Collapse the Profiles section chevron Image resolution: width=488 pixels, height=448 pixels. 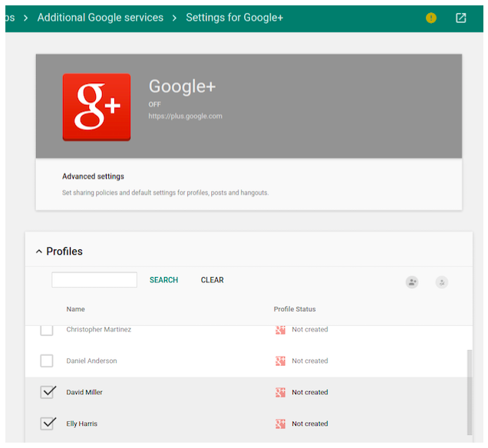[x=39, y=252]
